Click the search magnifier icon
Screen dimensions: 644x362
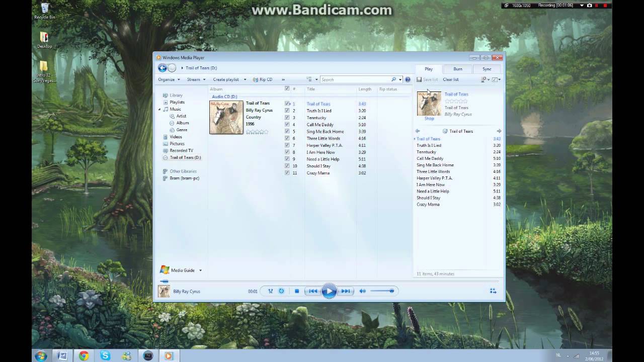394,79
